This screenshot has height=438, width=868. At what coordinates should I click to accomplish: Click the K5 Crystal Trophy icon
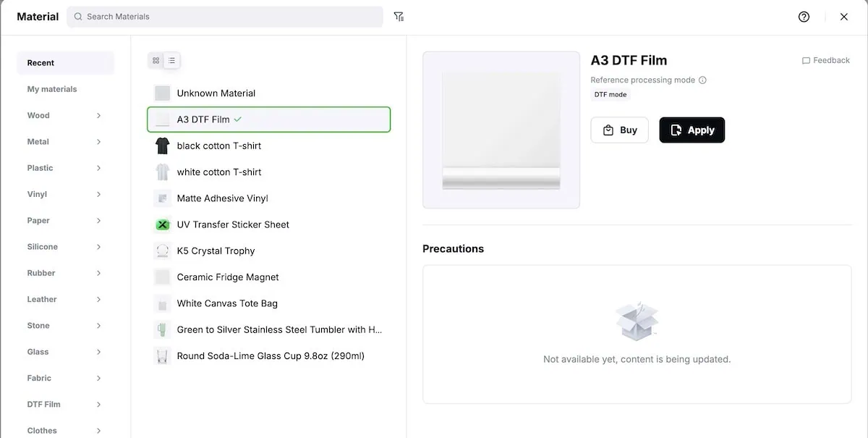[x=162, y=251]
